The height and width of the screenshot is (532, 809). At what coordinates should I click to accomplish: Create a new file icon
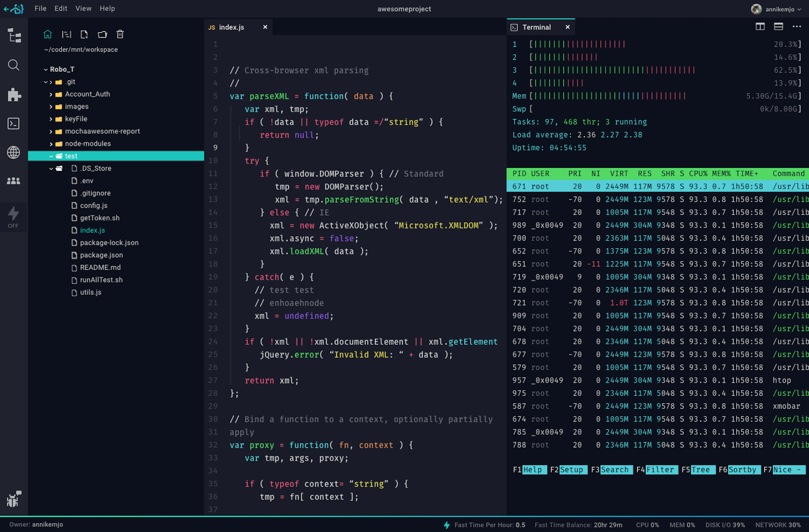coord(84,34)
